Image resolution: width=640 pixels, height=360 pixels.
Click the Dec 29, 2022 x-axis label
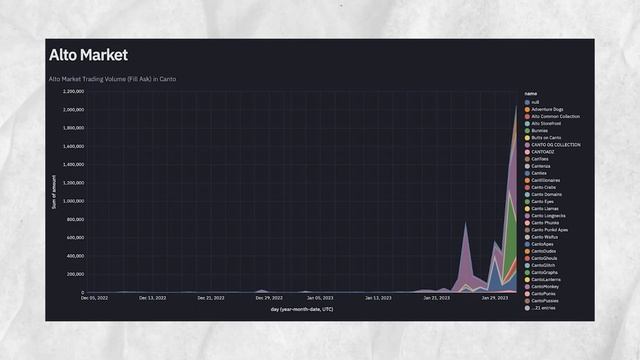point(269,298)
